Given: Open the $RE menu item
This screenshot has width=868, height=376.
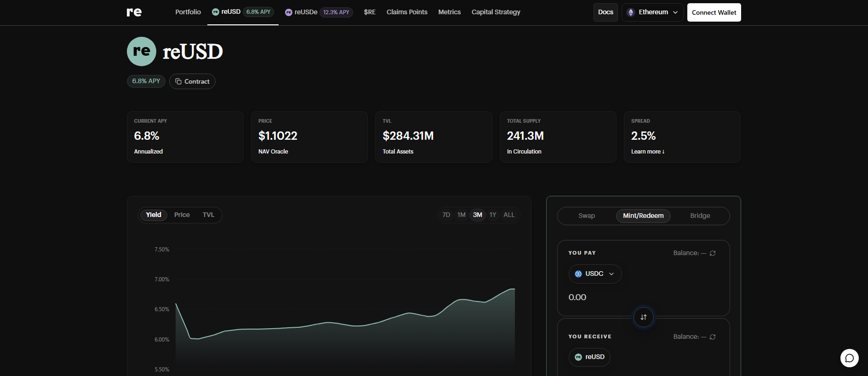Looking at the screenshot, I should click(x=370, y=12).
